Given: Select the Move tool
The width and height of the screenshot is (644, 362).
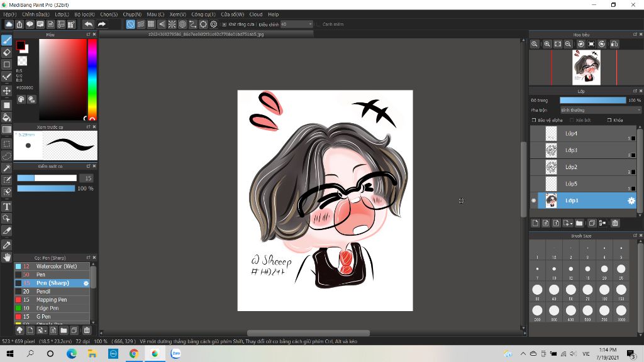Looking at the screenshot, I should [6, 90].
